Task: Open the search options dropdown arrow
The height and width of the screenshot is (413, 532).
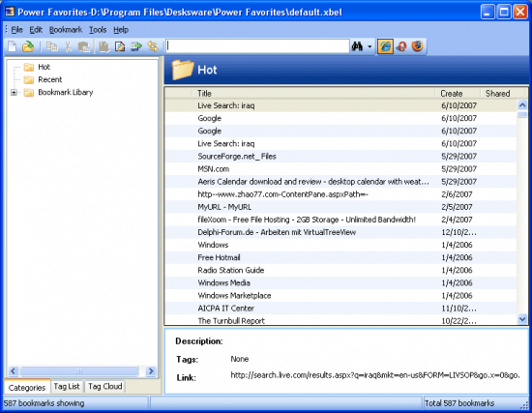Action: pos(369,46)
